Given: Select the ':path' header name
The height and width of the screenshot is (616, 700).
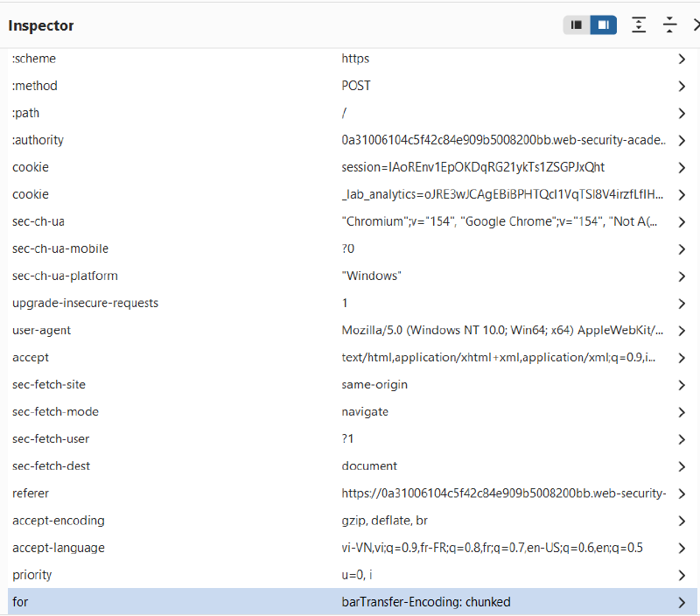Looking at the screenshot, I should point(25,113).
